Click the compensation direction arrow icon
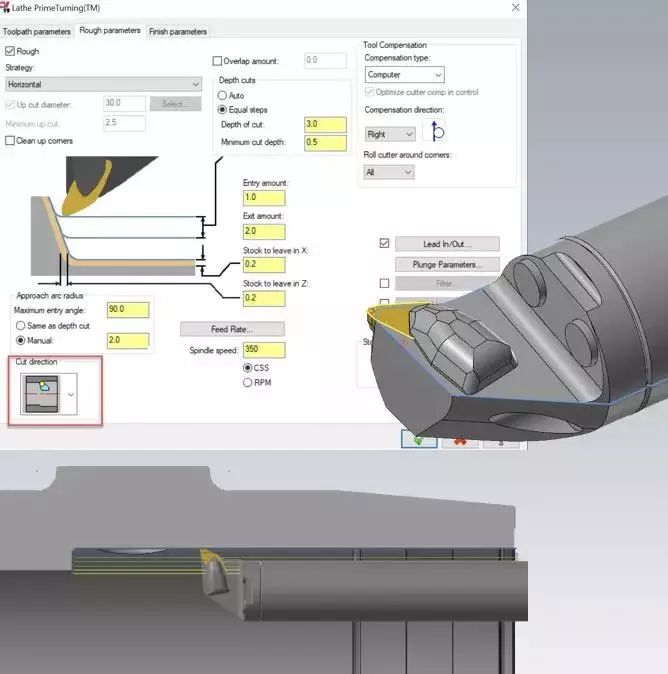This screenshot has width=668, height=674. 437,132
